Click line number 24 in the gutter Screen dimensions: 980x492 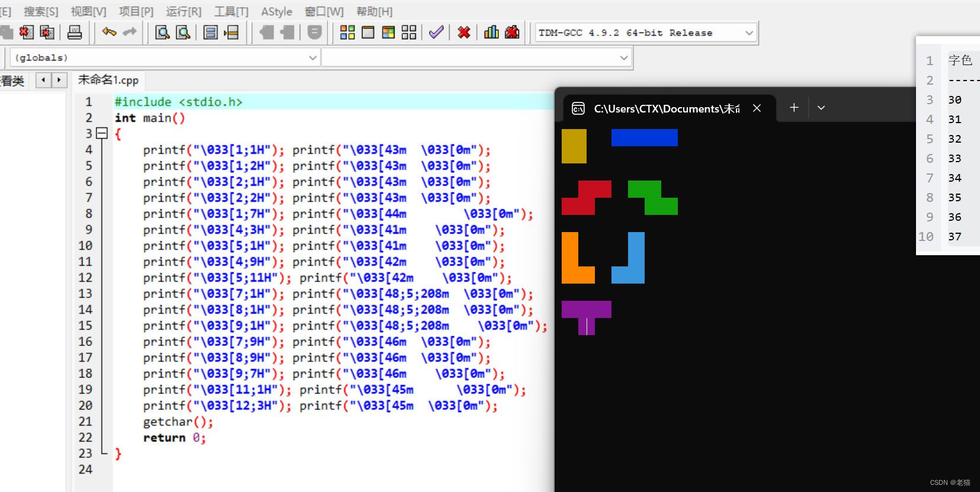tap(85, 470)
